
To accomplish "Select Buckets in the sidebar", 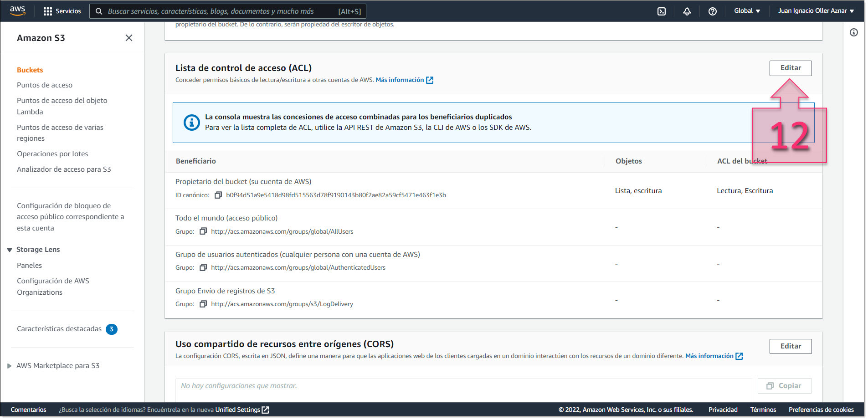I will point(30,70).
